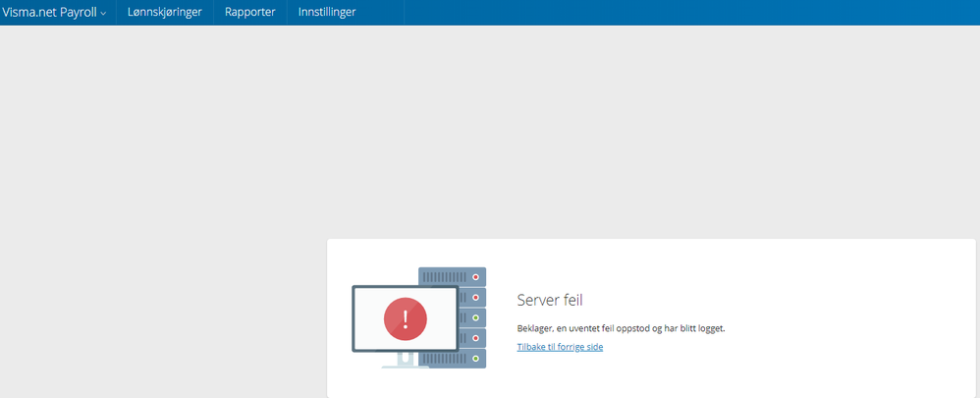Click the Beklager, en uventet feil message
Screen dimensions: 980x398
click(x=622, y=328)
